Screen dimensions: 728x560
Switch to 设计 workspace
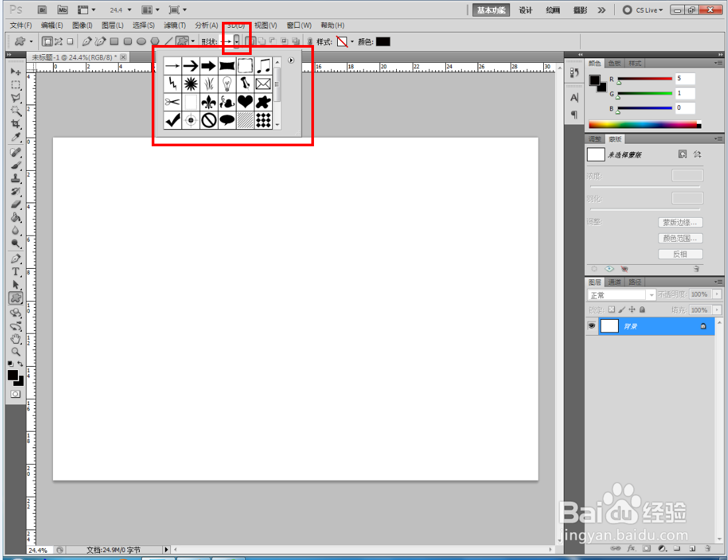(x=525, y=10)
